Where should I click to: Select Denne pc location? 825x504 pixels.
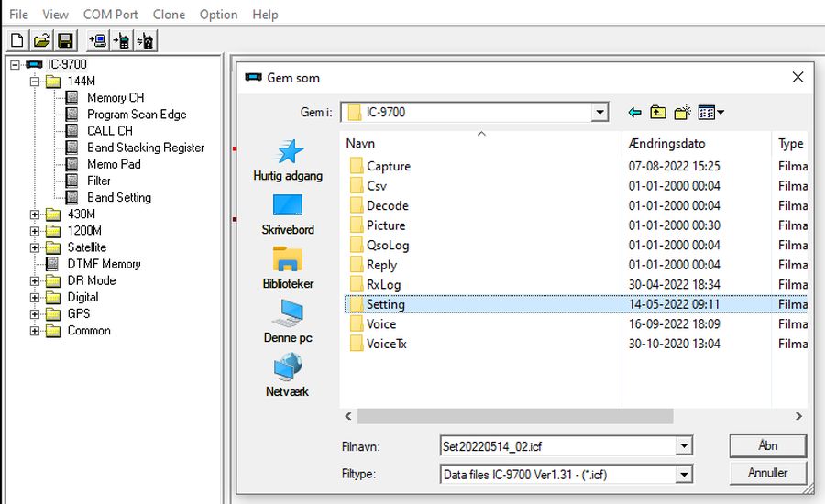(288, 322)
